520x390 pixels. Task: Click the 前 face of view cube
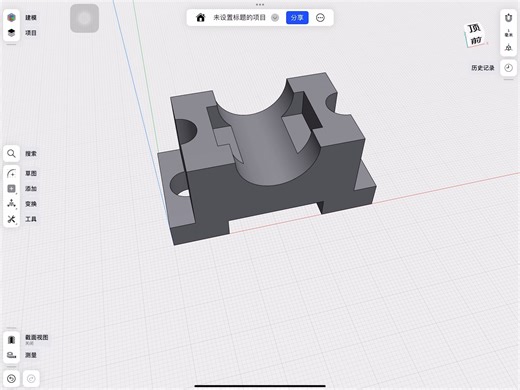(x=476, y=40)
